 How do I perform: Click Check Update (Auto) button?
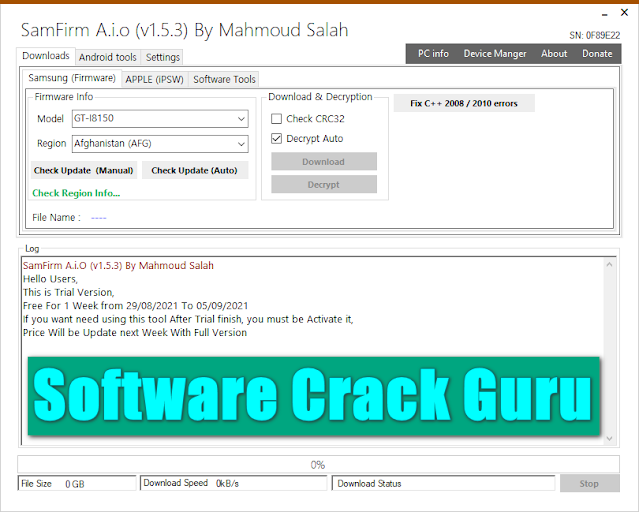pyautogui.click(x=195, y=170)
